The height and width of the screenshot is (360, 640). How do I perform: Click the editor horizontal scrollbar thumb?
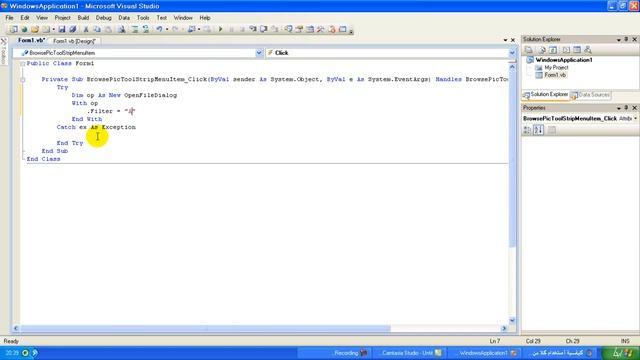[205, 328]
